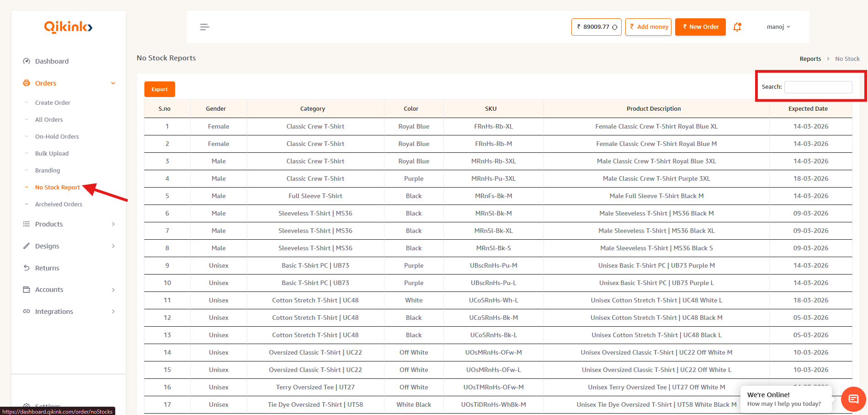868x415 pixels.
Task: Open the live chat bubble icon
Action: coord(853,399)
